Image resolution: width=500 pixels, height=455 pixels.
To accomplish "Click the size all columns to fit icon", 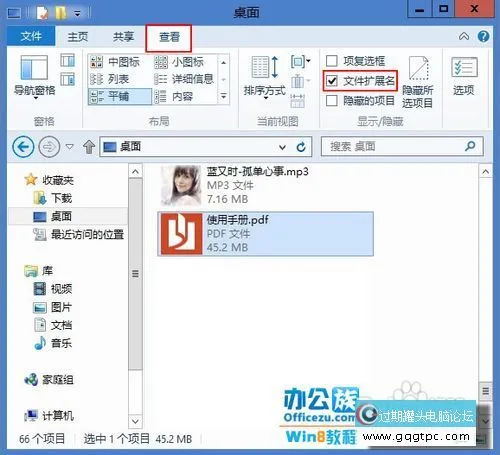I will point(298,101).
